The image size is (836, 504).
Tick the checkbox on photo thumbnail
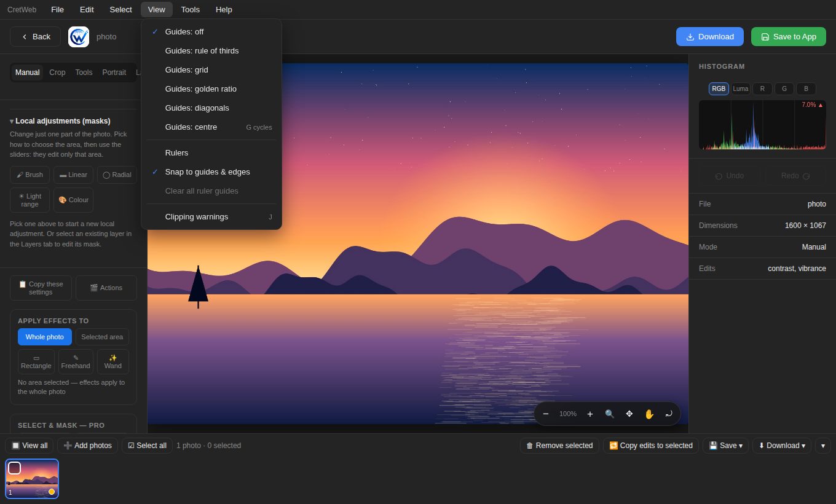click(x=14, y=468)
